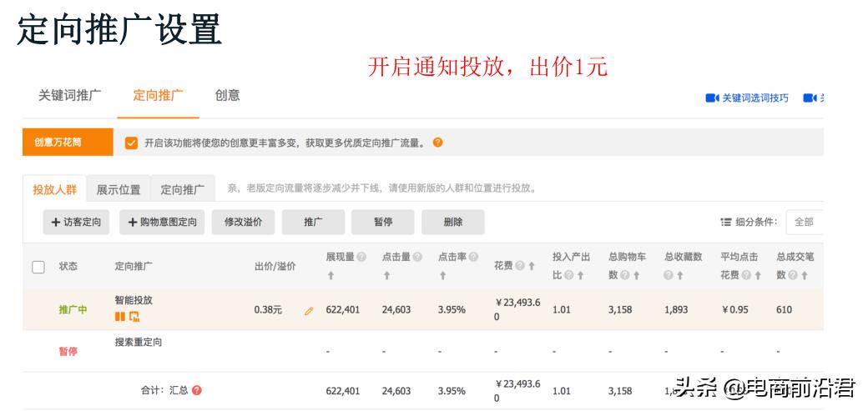The width and height of the screenshot is (868, 411).
Task: Open the legacy 定向推广 sub-tab
Action: pos(183,189)
